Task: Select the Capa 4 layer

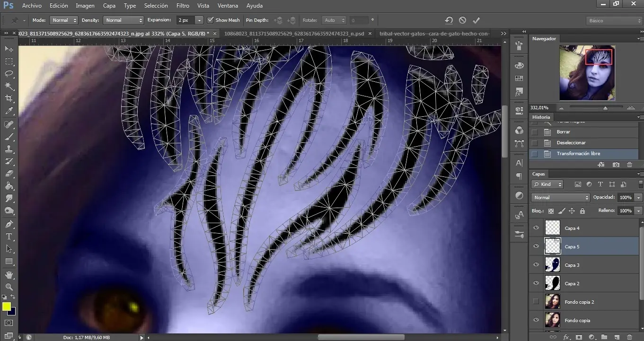Action: (x=585, y=228)
